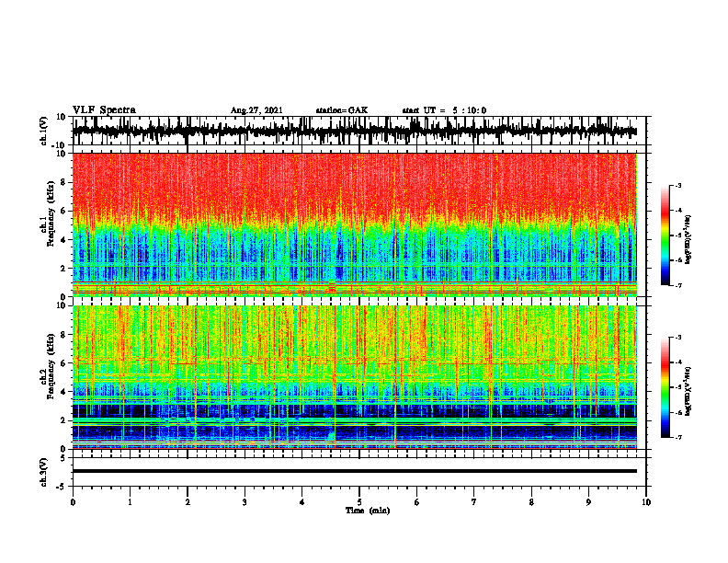Click time axis tick label "10"
728x563 pixels.
646,502
